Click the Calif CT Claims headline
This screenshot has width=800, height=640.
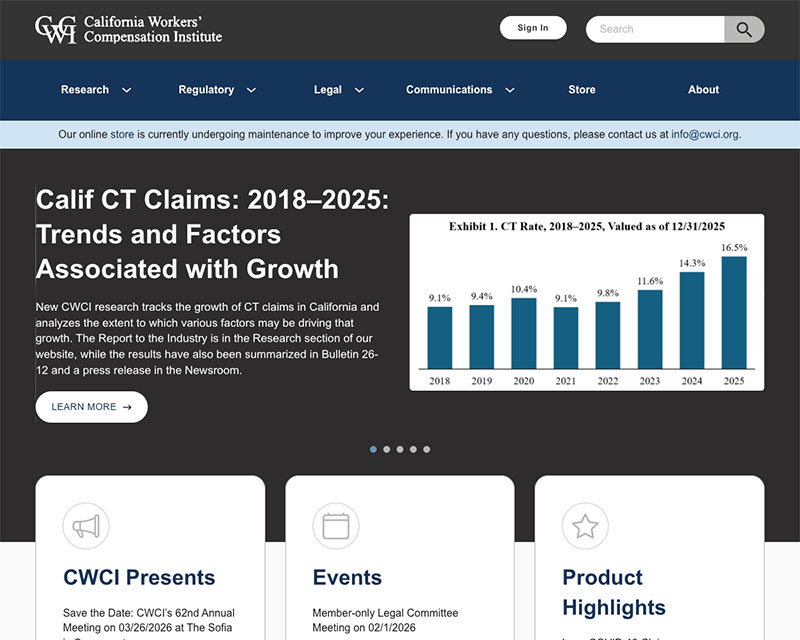212,234
